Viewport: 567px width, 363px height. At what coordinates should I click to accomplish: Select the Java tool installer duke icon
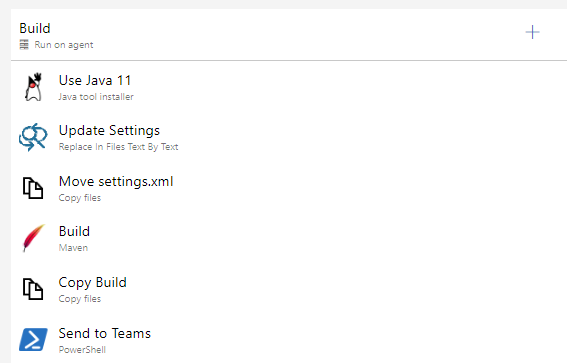(34, 87)
